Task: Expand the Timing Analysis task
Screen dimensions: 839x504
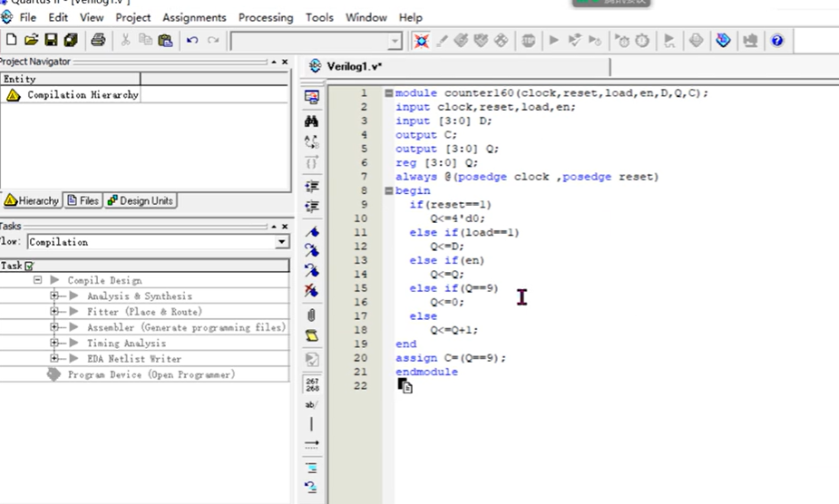Action: tap(54, 343)
